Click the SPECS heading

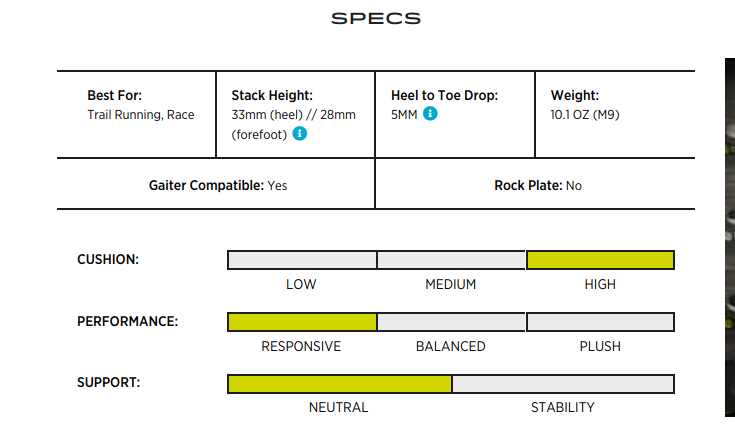(x=376, y=19)
